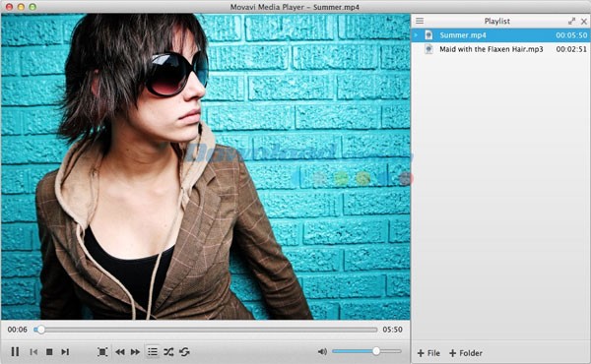Pause the playing video
This screenshot has height=364, width=591.
[x=15, y=352]
